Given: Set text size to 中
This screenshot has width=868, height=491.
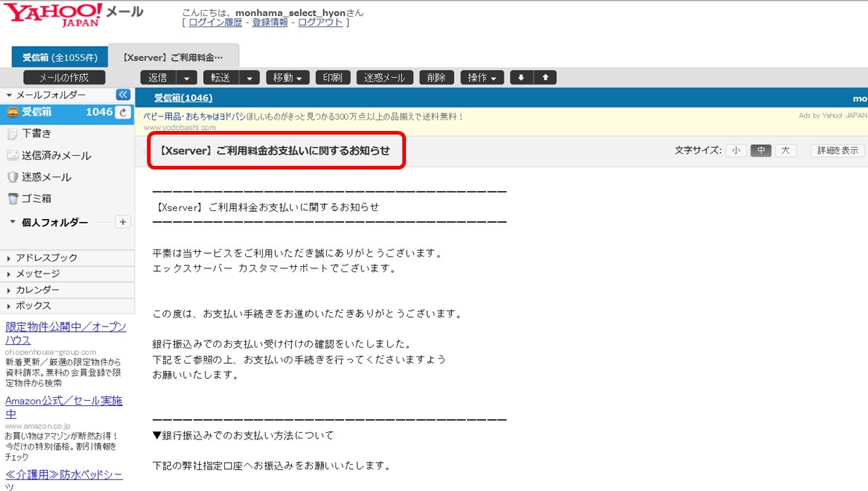Looking at the screenshot, I should pyautogui.click(x=760, y=151).
